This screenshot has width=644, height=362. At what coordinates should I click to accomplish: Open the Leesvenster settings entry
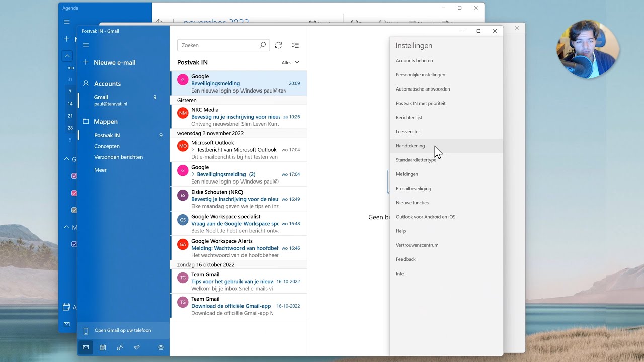(446, 132)
